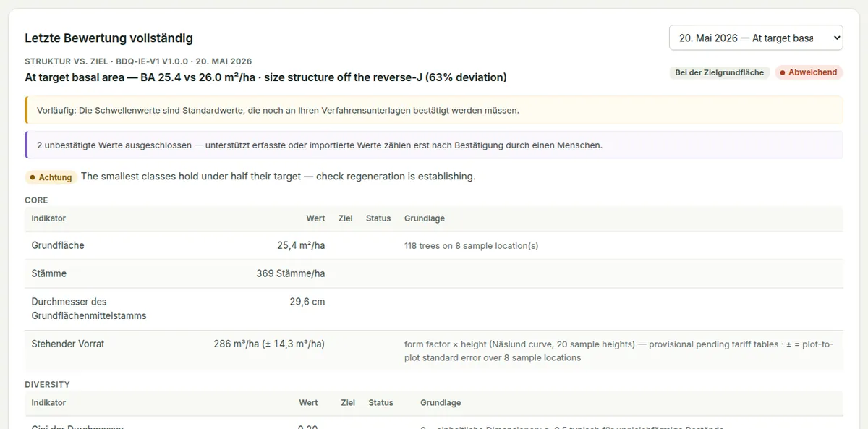Click the 'Achtung' warning badge
Image resolution: width=868 pixels, height=429 pixels.
pos(51,177)
